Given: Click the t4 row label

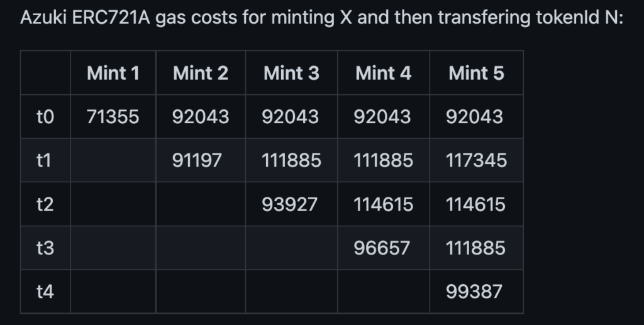Looking at the screenshot, I should 45,292.
